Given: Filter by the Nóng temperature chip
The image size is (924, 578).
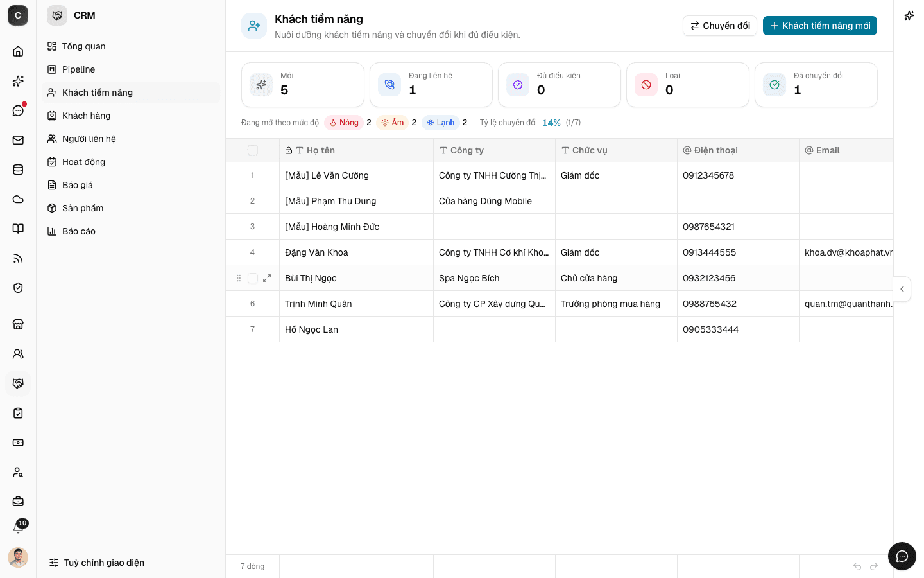Looking at the screenshot, I should point(344,123).
